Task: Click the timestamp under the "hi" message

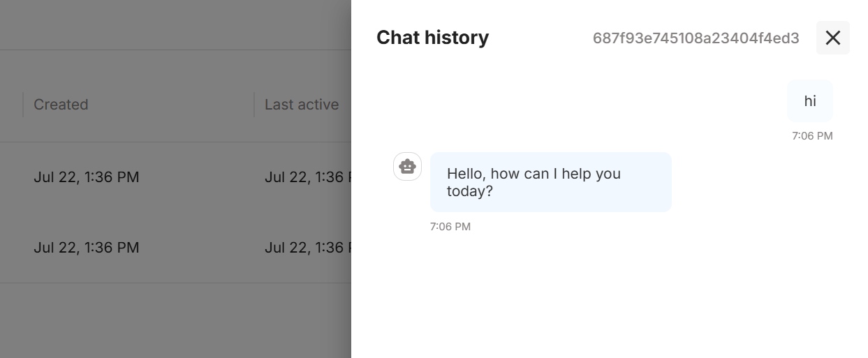Action: point(812,136)
